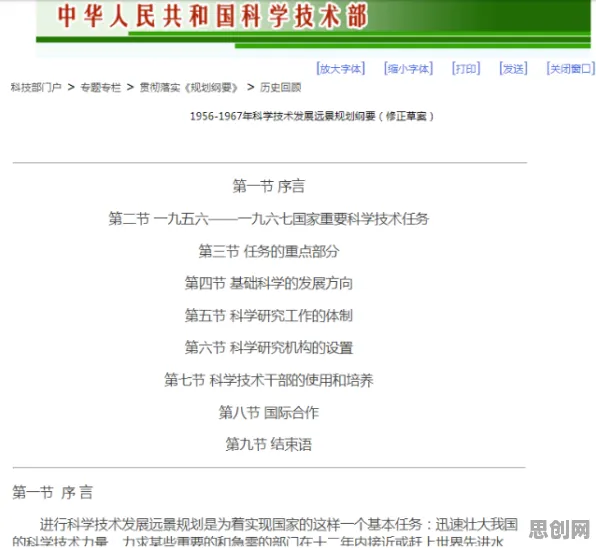This screenshot has height=548, width=596.
Task: Jump to 第五节 科学研究工作的体制
Action: [x=268, y=315]
